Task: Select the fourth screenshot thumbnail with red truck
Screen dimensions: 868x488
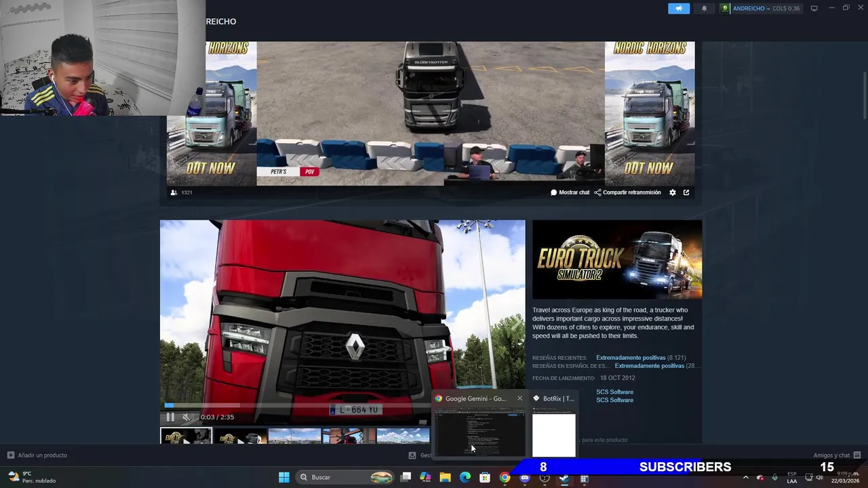Action: coord(349,436)
